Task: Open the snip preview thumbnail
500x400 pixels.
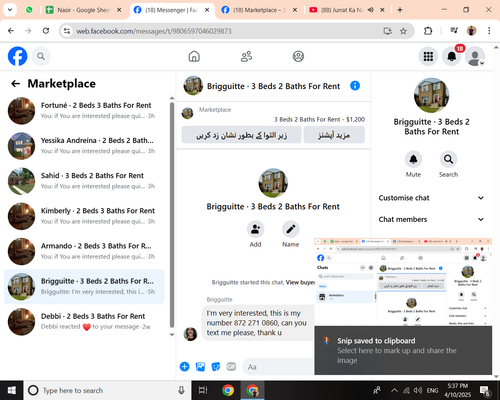Action: [403, 282]
